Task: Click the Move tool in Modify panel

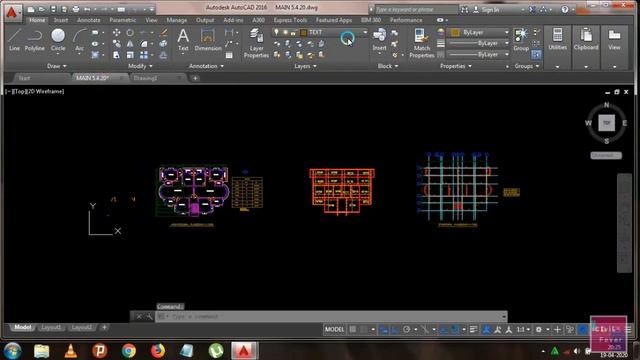Action: 116,33
